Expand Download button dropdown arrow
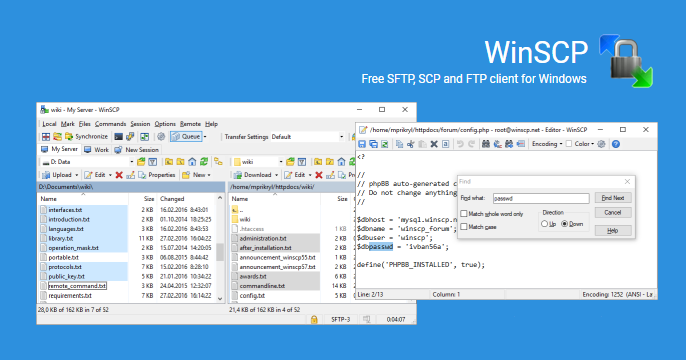686x360 pixels. 276,175
